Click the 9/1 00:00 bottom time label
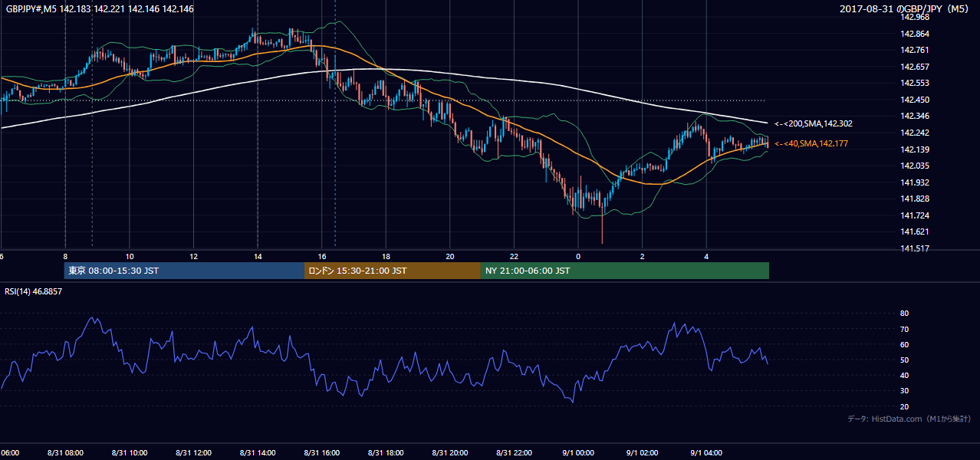Image resolution: width=980 pixels, height=460 pixels. (x=577, y=453)
